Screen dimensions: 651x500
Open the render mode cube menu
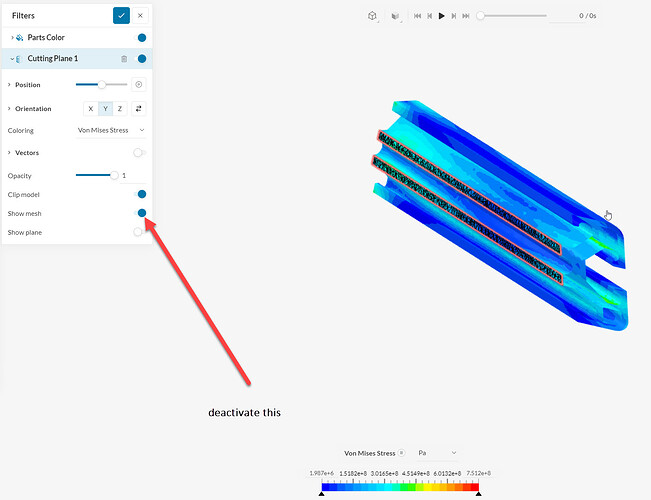[395, 16]
